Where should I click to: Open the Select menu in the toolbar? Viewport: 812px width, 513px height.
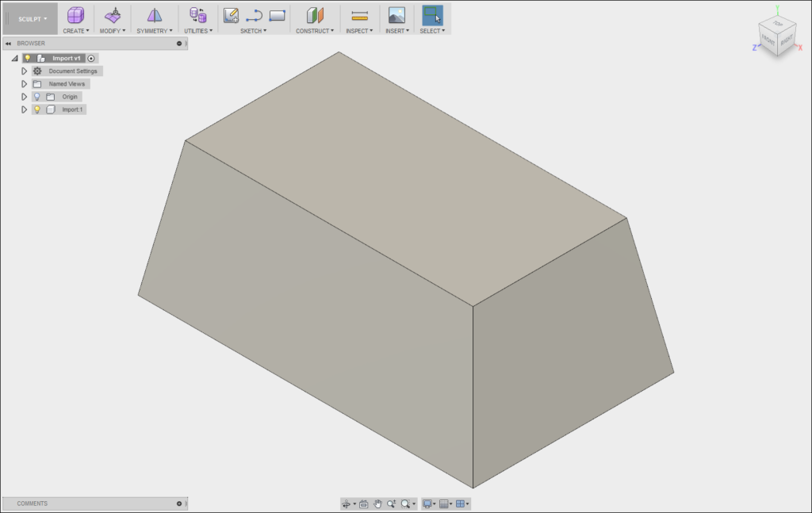click(x=432, y=30)
